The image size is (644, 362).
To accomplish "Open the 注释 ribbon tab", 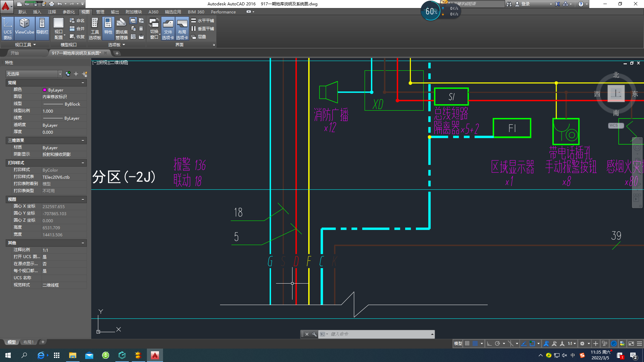I will (52, 12).
